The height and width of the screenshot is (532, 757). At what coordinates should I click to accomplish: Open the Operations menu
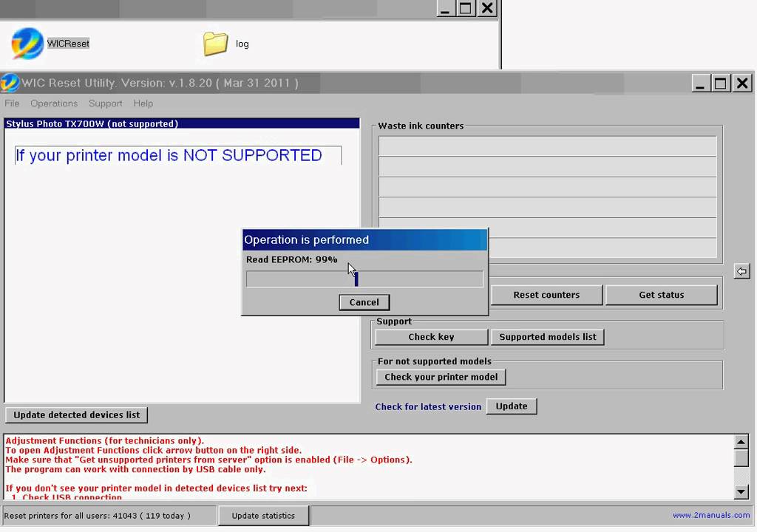[x=54, y=103]
